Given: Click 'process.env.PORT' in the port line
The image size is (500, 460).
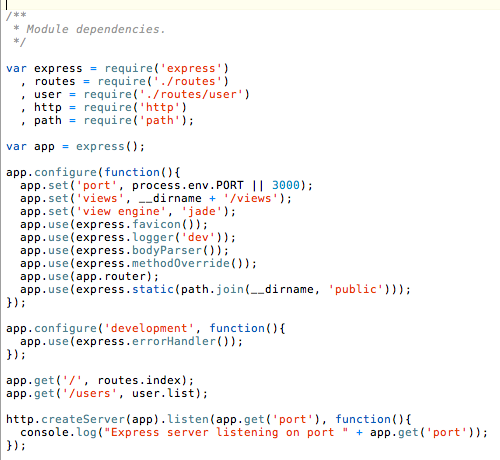Looking at the screenshot, I should pyautogui.click(x=188, y=185).
